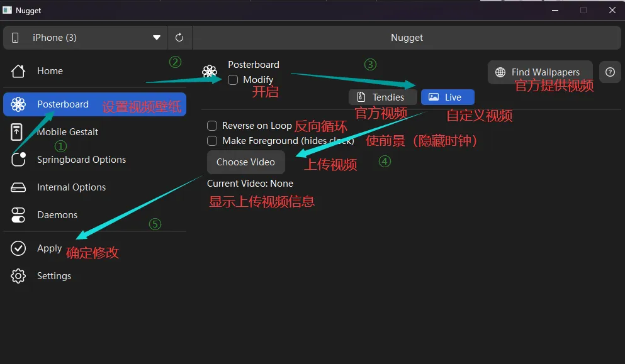Refresh the device list
Viewport: 625px width, 364px height.
click(179, 38)
